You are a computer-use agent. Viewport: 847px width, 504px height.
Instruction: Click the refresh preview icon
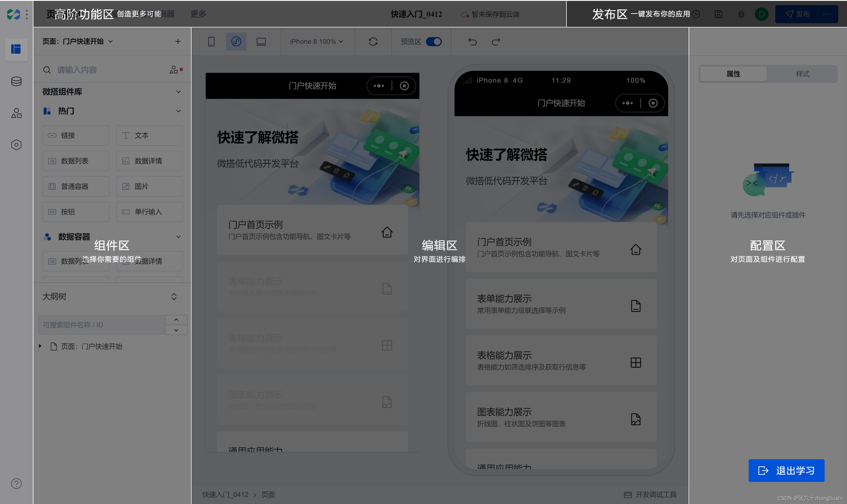click(x=373, y=42)
